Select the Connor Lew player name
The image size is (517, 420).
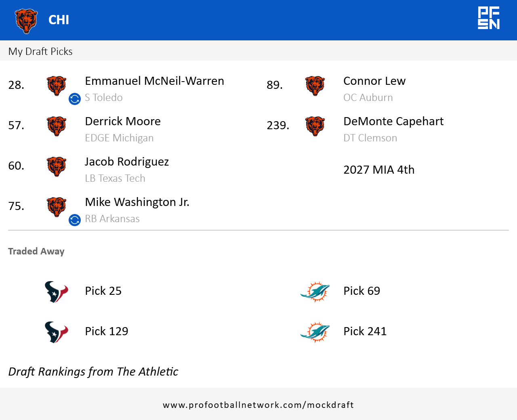tap(374, 81)
